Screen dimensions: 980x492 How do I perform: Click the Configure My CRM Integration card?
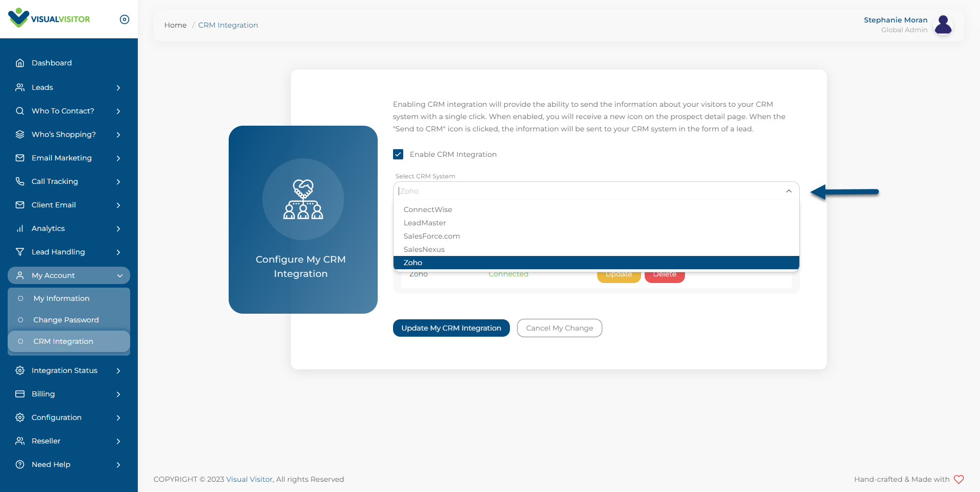pos(303,220)
